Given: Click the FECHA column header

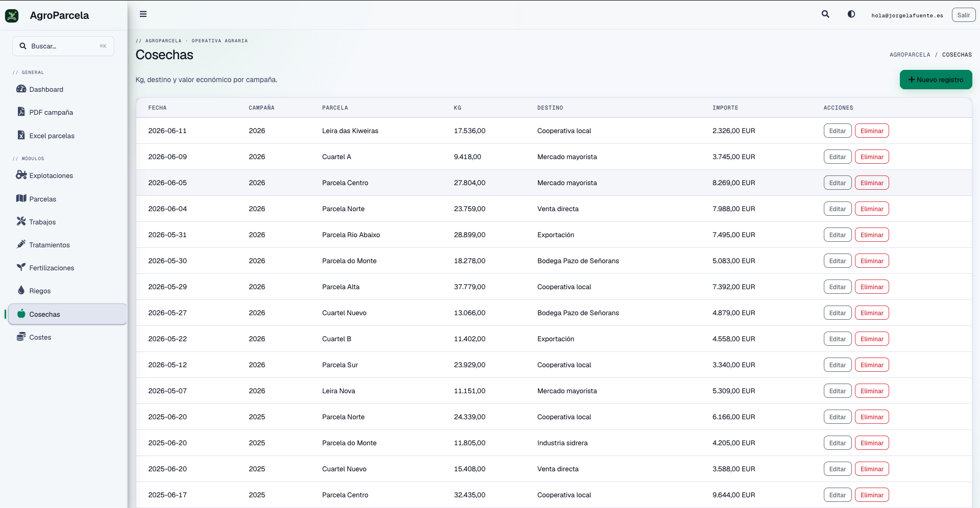Looking at the screenshot, I should tap(157, 108).
